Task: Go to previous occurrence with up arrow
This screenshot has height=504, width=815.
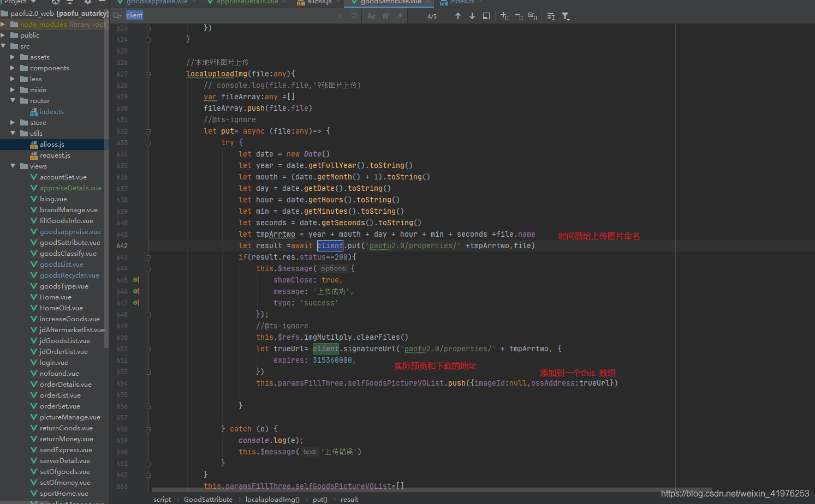Action: click(458, 16)
